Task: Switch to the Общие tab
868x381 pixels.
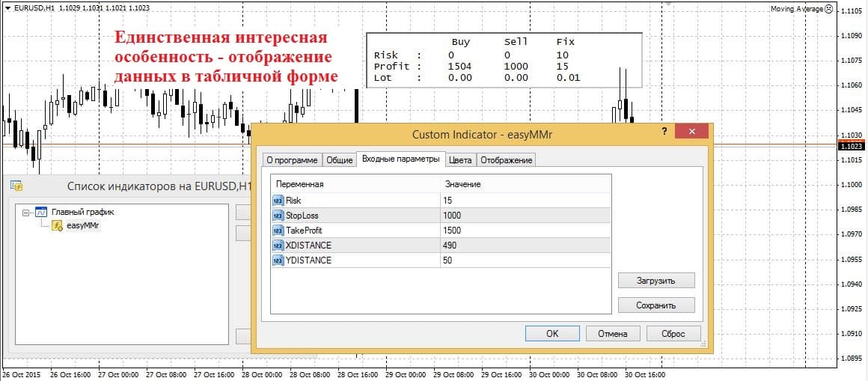Action: [339, 160]
